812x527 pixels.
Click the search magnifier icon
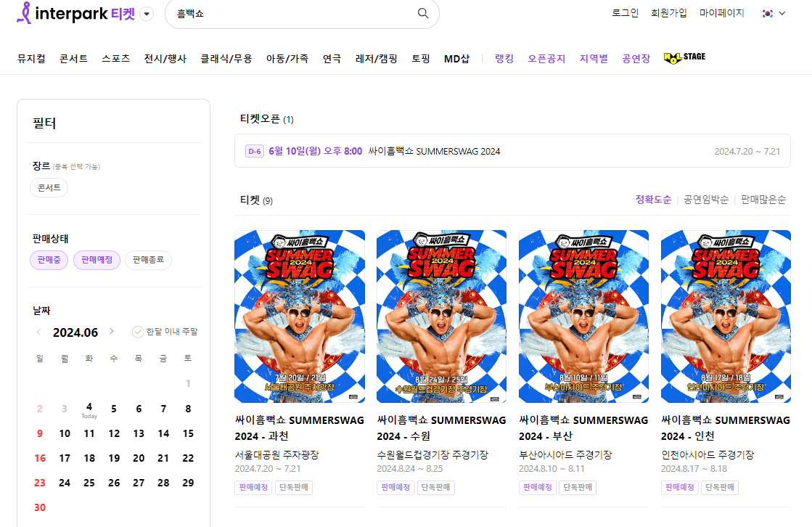pos(423,14)
